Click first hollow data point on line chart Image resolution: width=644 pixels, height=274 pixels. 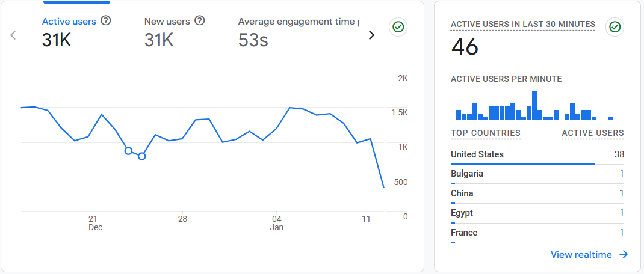[128, 151]
